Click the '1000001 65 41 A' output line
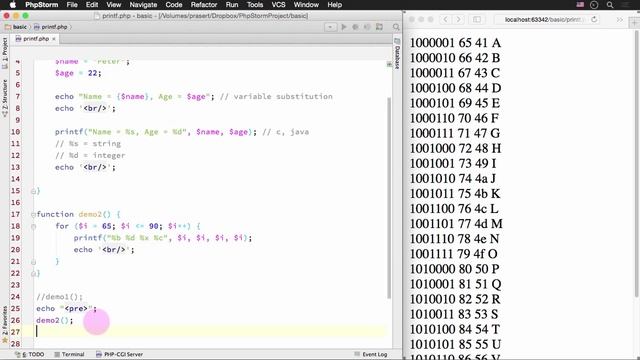 455,43
